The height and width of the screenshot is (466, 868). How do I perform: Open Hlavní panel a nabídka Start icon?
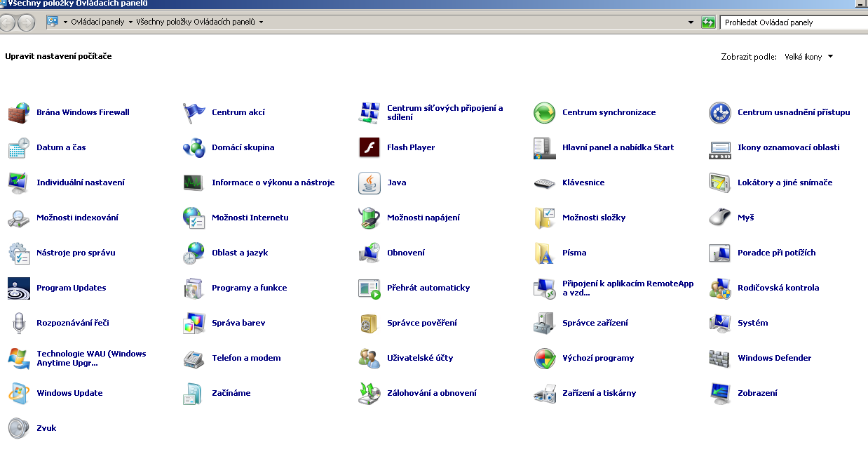pos(545,147)
